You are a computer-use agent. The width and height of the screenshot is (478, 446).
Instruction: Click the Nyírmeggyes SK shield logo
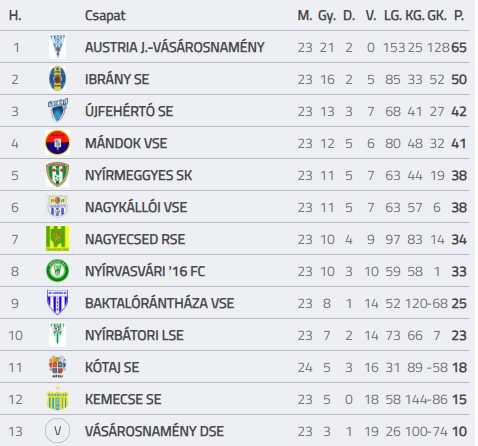pyautogui.click(x=57, y=174)
